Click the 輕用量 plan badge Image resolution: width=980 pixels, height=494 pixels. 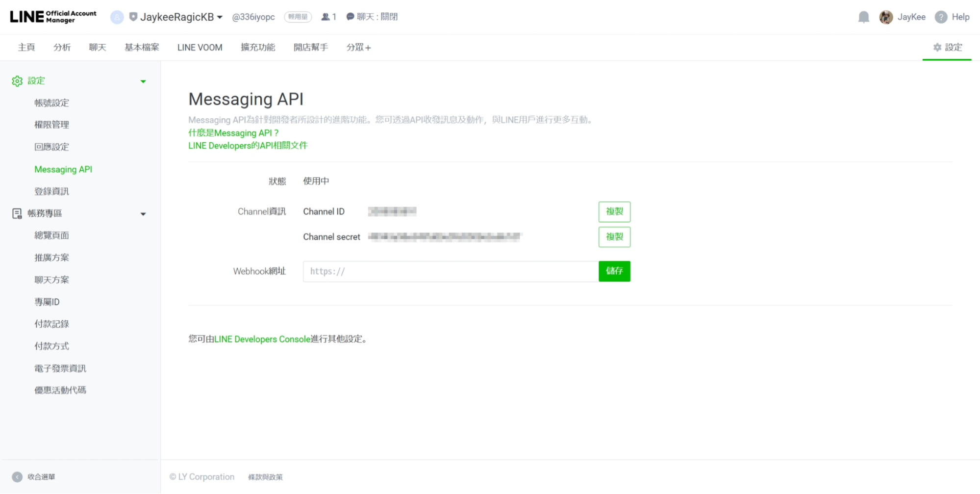[x=298, y=17]
